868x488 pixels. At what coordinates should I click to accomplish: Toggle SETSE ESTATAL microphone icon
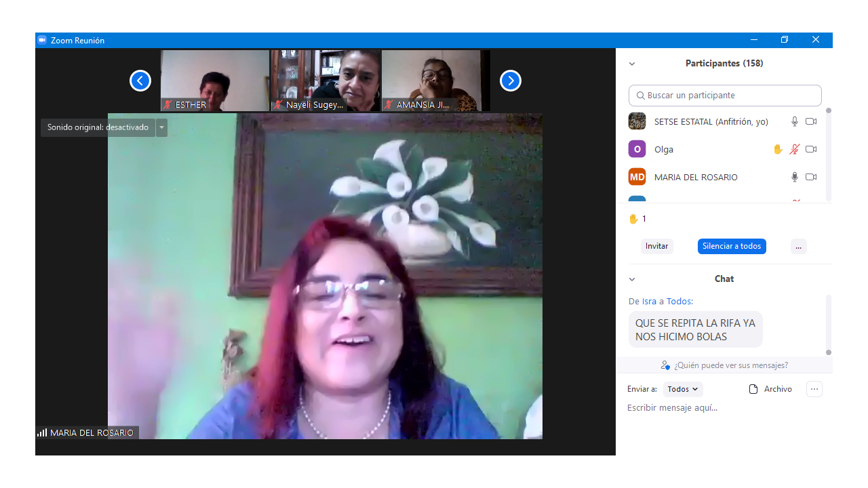[795, 121]
